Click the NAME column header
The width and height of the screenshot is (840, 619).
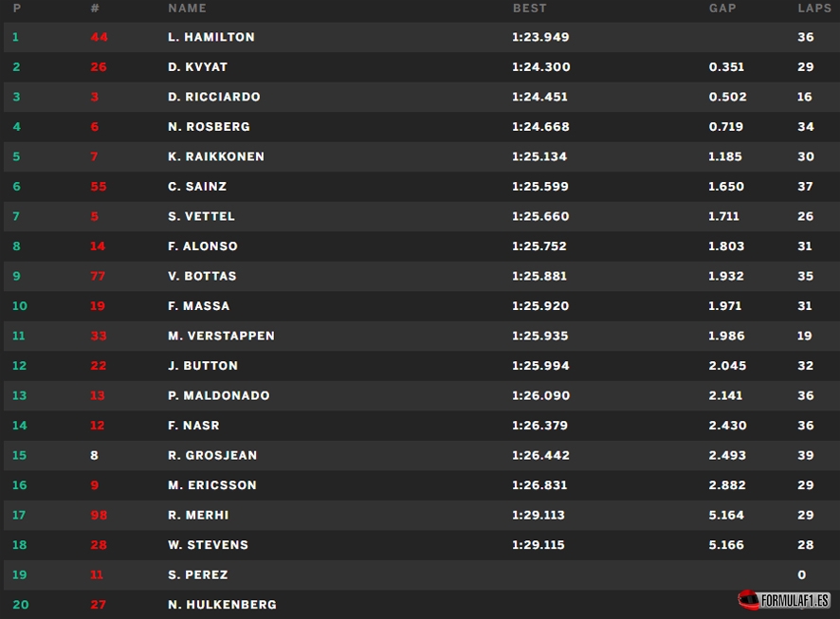click(x=187, y=8)
